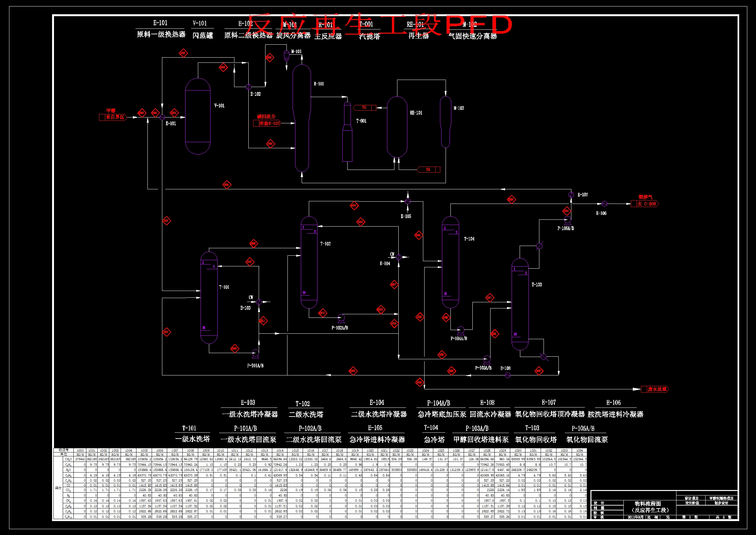Click the 组分 row group label in table
The height and width of the screenshot is (535, 756).
[58, 488]
